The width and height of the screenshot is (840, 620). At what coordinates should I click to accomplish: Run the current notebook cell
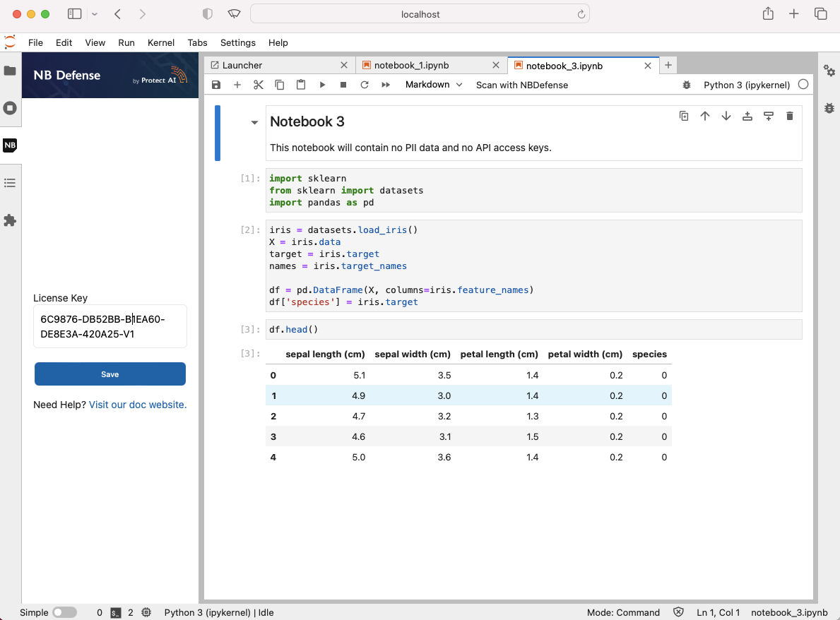click(x=322, y=85)
